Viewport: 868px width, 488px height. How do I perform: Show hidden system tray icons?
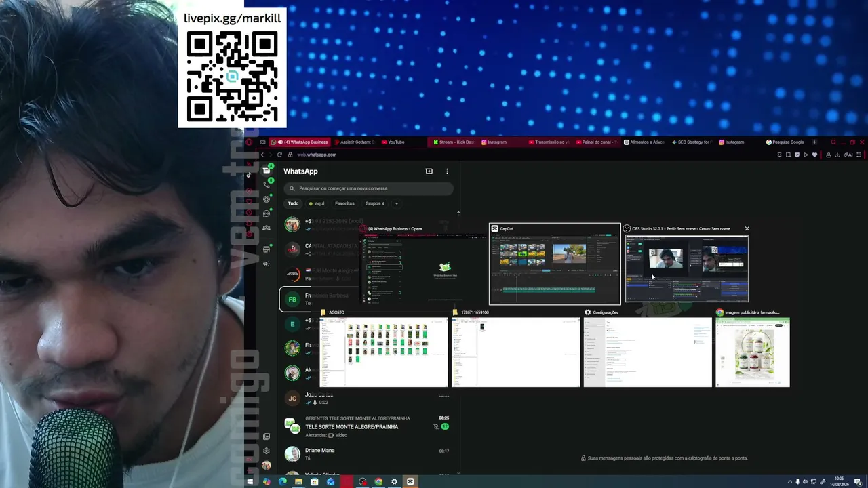[789, 482]
